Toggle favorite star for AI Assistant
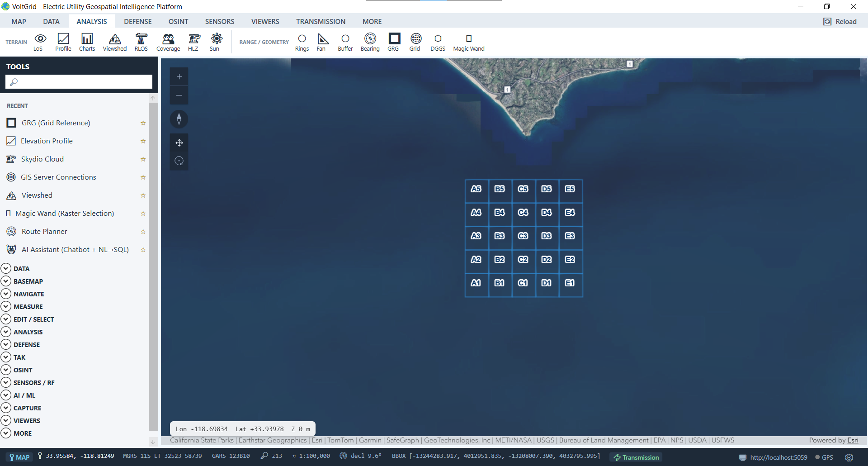 point(143,250)
